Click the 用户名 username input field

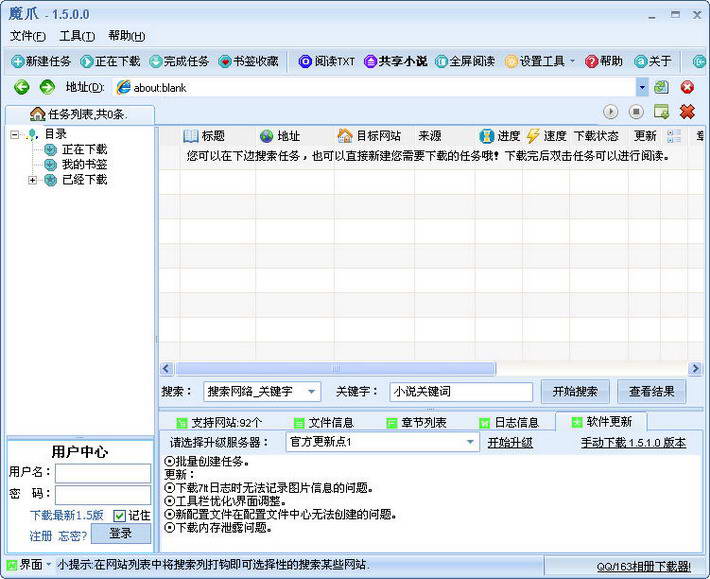(102, 473)
